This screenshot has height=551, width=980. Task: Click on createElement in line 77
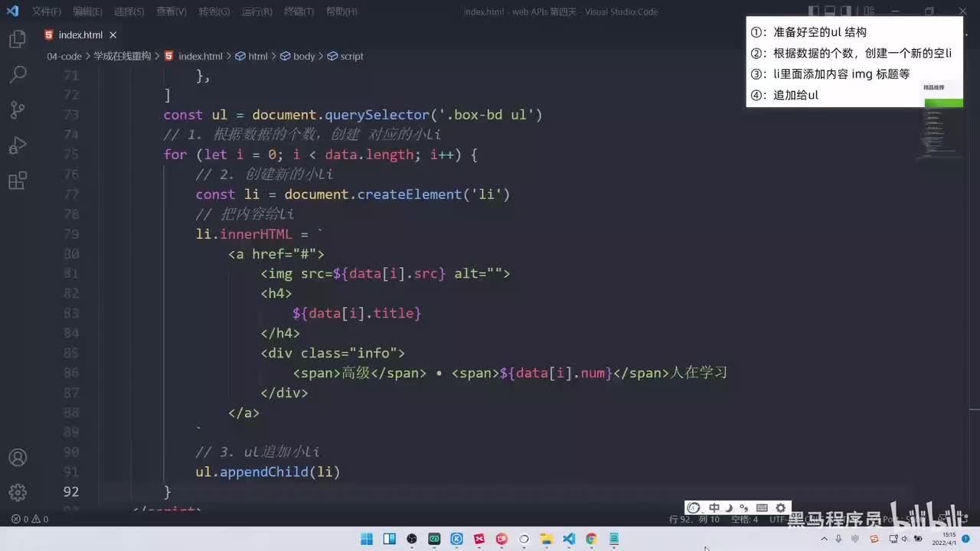click(410, 194)
